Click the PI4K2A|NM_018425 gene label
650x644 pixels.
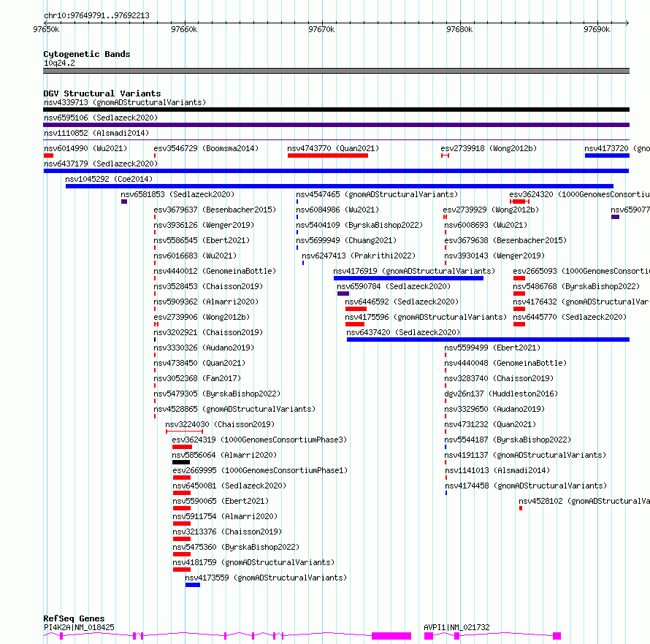coord(79,627)
